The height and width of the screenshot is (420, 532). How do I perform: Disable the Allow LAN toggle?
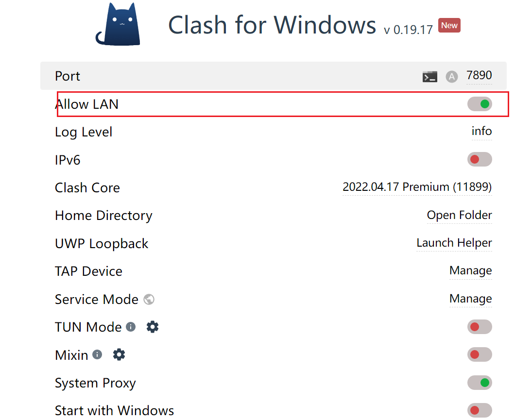coord(480,104)
